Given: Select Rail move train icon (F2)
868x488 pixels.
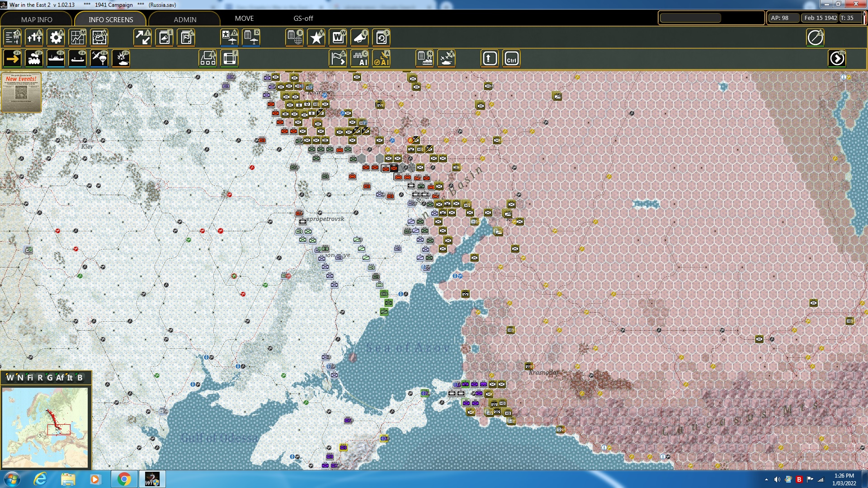Looking at the screenshot, I should click(x=34, y=58).
